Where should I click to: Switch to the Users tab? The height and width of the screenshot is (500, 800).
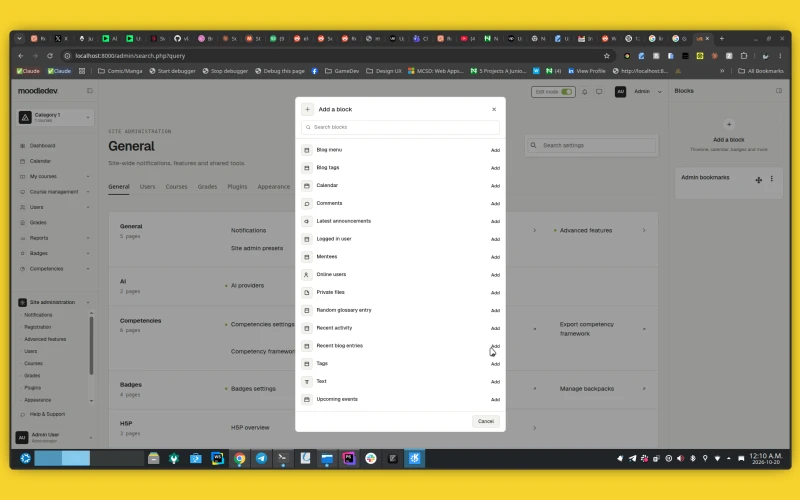tap(147, 187)
